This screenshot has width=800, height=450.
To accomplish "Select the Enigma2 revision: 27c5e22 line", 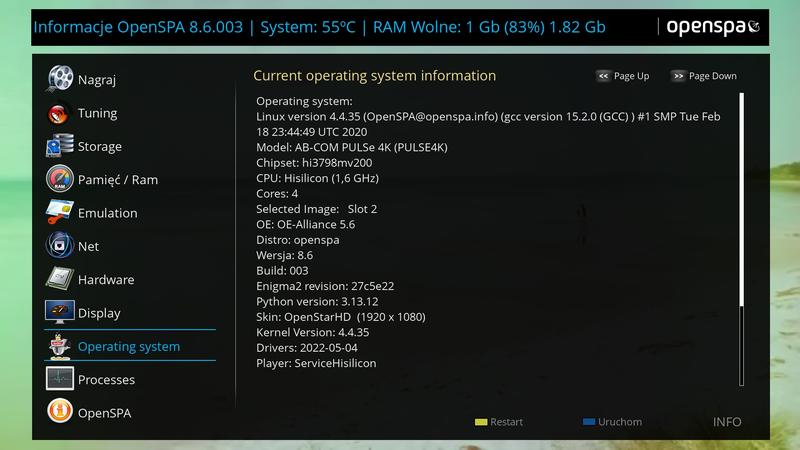I will click(x=325, y=286).
